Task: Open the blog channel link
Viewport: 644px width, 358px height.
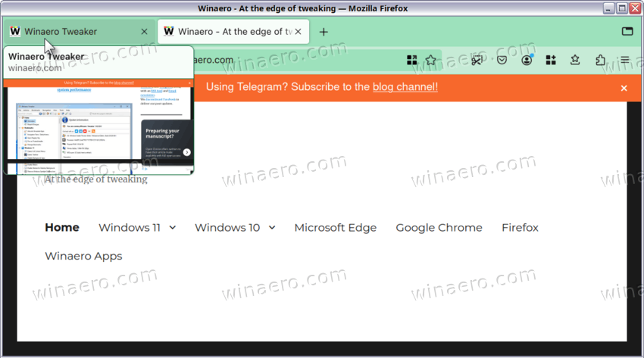Action: click(405, 87)
